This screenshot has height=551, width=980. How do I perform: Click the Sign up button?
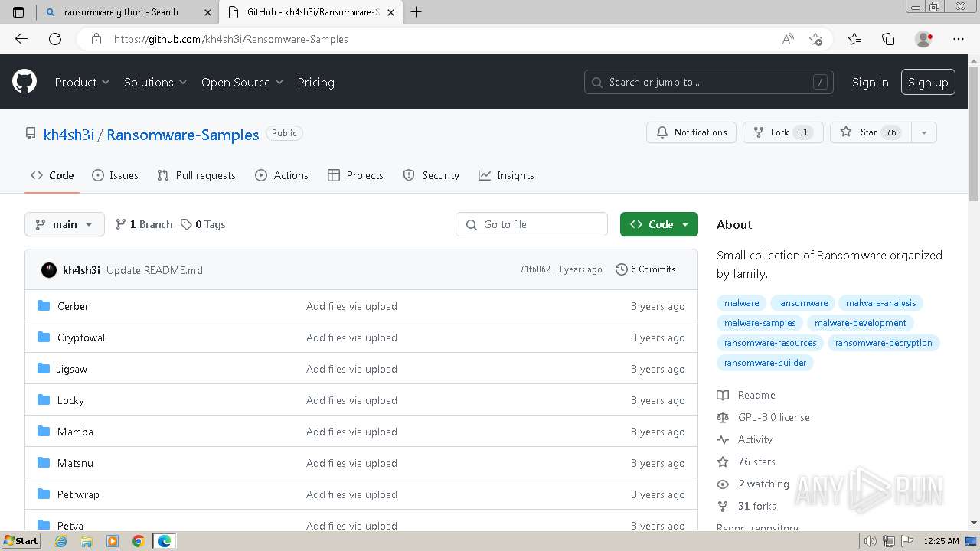pyautogui.click(x=928, y=82)
